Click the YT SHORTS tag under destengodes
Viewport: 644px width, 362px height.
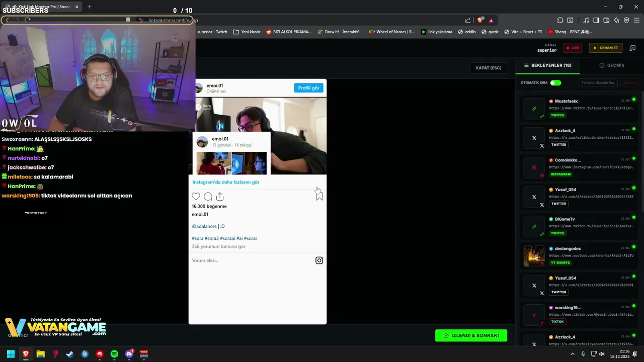560,263
